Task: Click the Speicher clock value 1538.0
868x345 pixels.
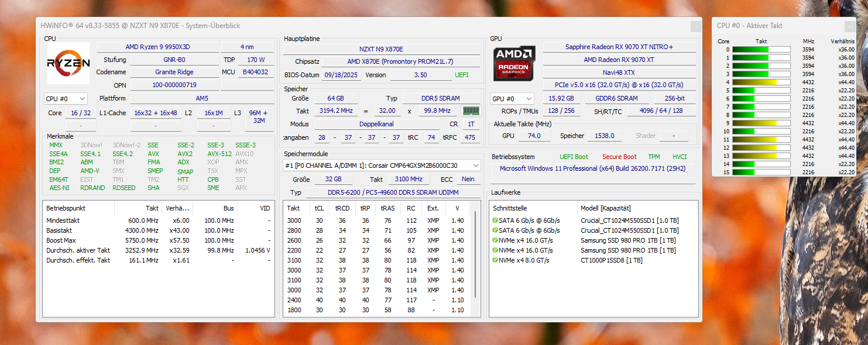Action: 603,136
